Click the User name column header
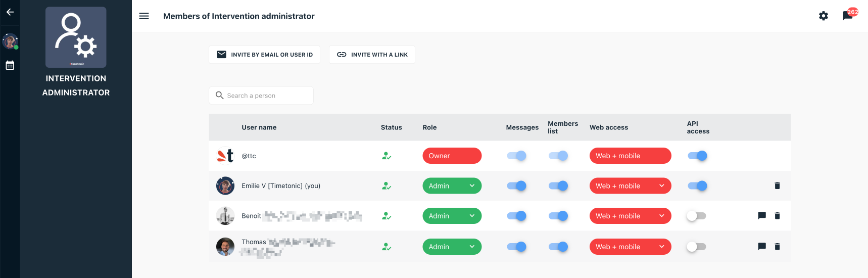 259,127
